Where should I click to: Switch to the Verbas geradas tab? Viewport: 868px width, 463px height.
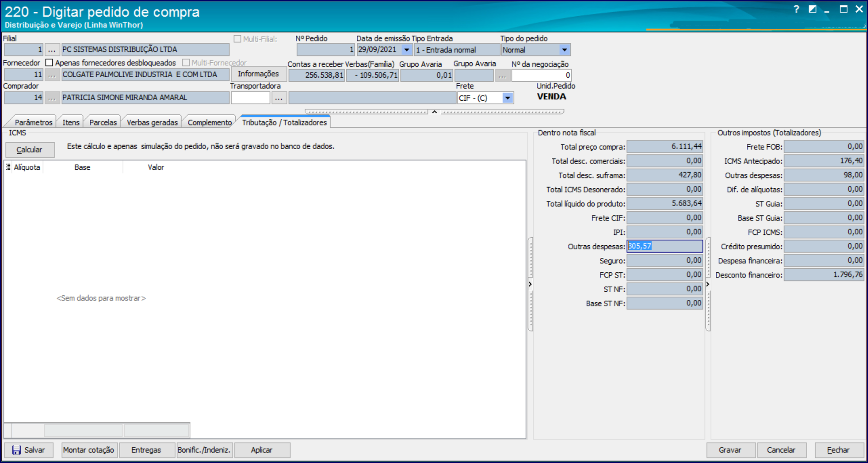coord(152,122)
